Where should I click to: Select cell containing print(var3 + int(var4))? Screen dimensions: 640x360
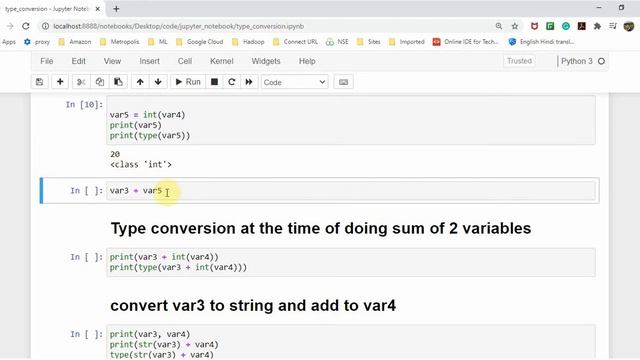tap(351, 262)
